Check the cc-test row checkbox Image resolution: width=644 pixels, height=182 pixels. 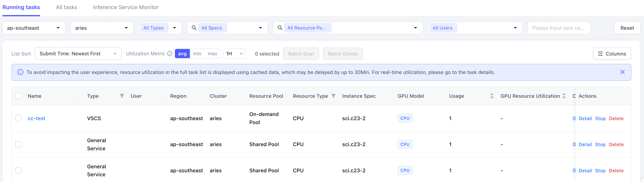(x=18, y=118)
